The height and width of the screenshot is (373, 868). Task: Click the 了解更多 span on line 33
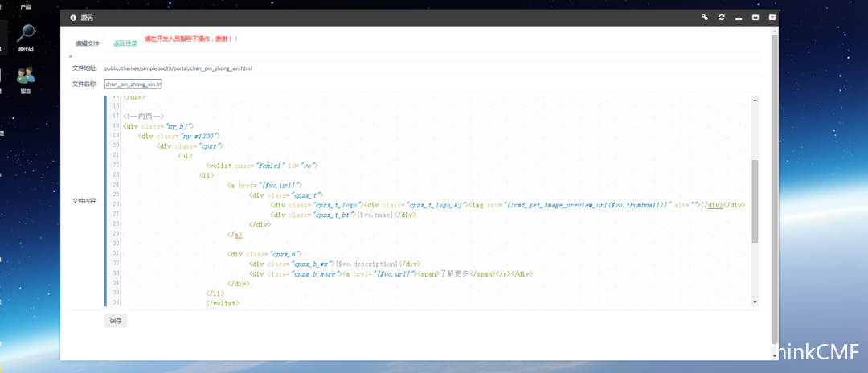point(454,274)
